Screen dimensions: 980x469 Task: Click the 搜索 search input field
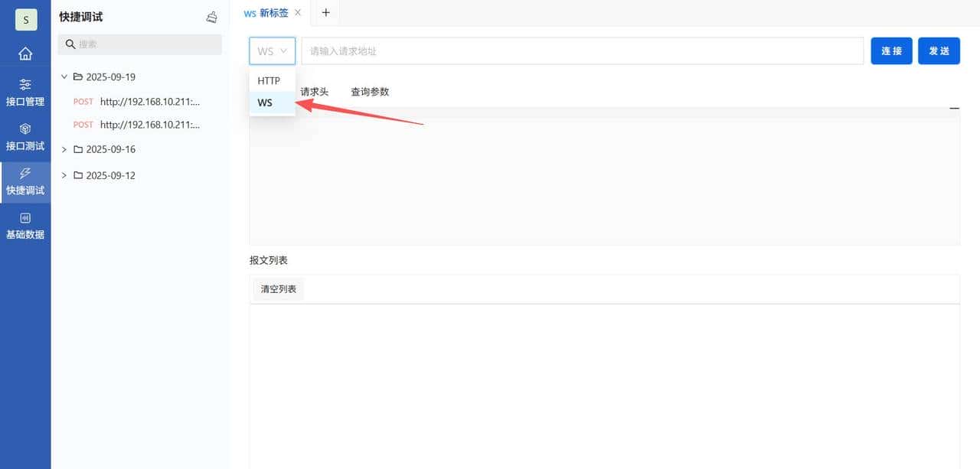pyautogui.click(x=139, y=44)
